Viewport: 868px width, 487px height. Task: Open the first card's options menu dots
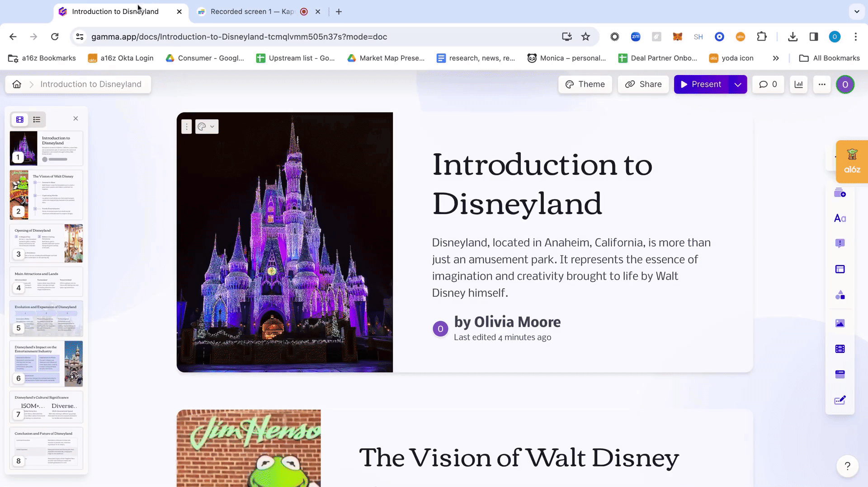pyautogui.click(x=187, y=126)
